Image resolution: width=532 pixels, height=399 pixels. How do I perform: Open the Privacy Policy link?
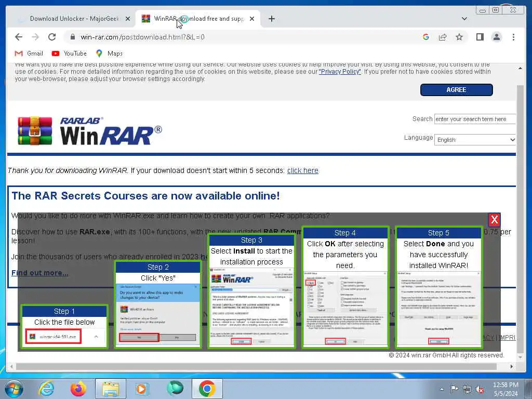[x=340, y=72]
